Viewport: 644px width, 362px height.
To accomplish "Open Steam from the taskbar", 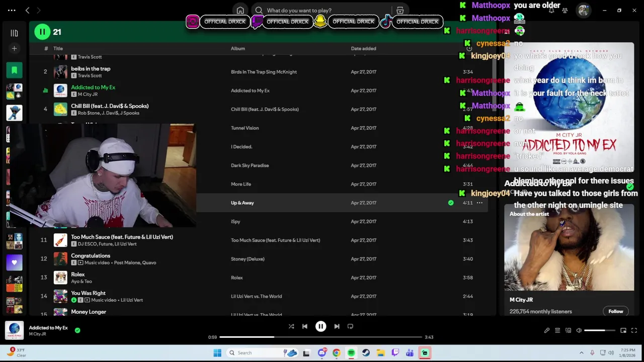I will [366, 353].
